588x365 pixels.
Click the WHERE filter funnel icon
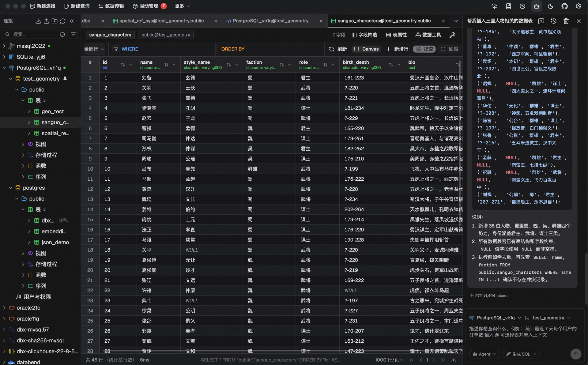pos(116,49)
